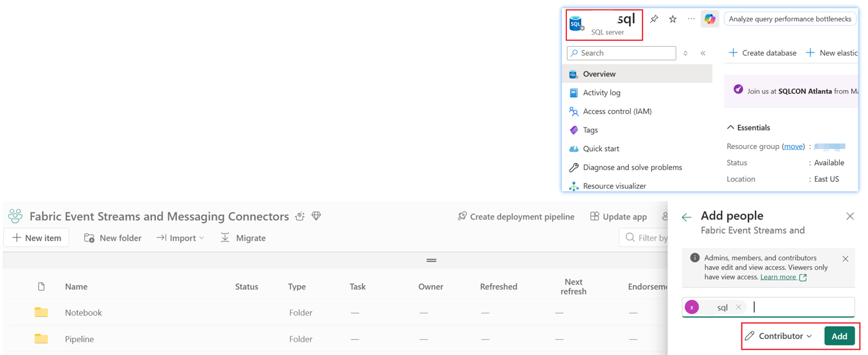Dismiss the access info message
This screenshot has height=355, width=868.
[x=845, y=259]
